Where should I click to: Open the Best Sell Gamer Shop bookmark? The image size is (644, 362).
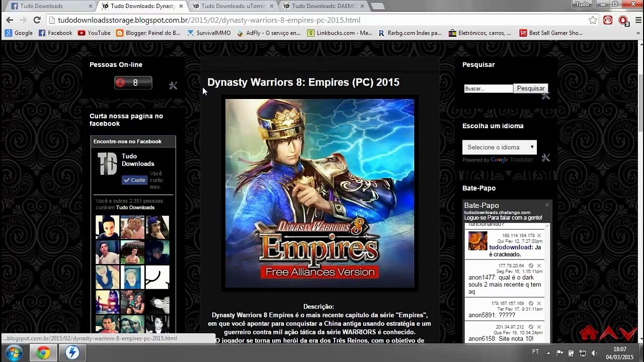pos(551,33)
